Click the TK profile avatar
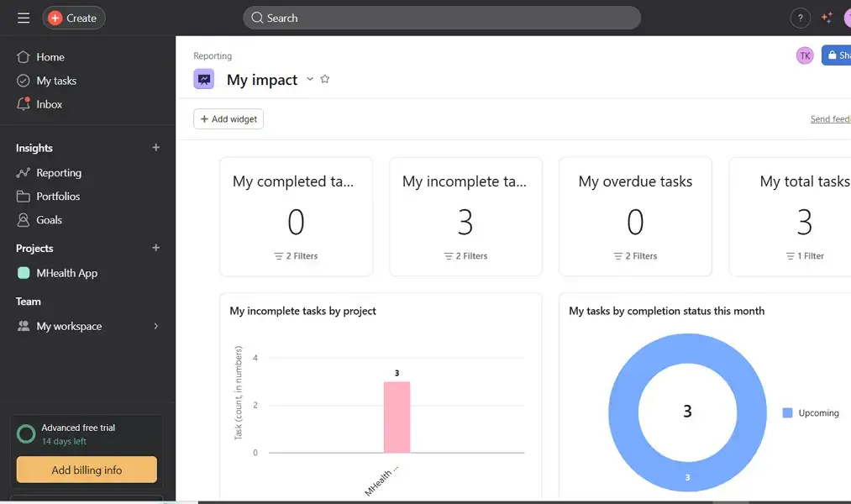The height and width of the screenshot is (504, 851). click(x=804, y=55)
